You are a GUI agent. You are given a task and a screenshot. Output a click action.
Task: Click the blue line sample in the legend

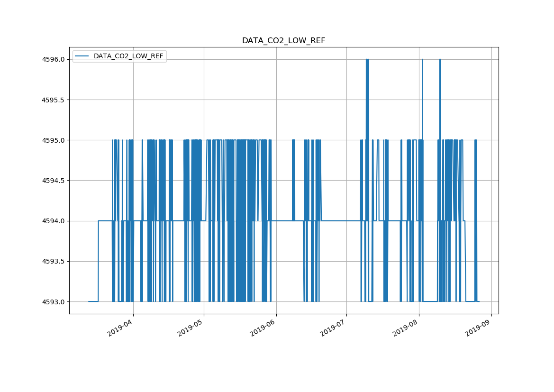82,56
